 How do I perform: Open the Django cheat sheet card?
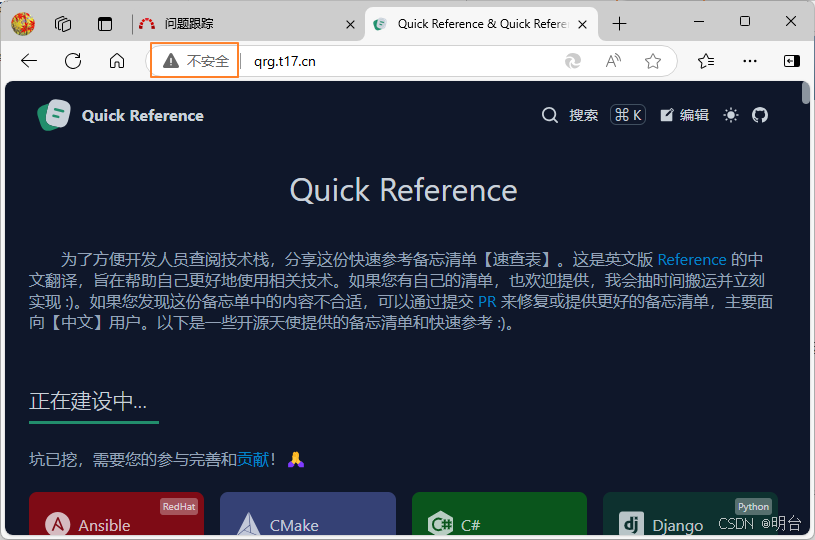[x=690, y=513]
